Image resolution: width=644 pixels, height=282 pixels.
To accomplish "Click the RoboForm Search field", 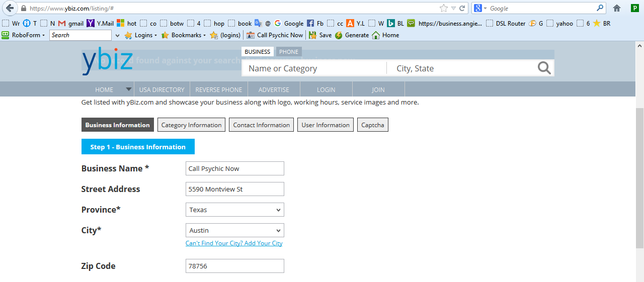I will coord(80,35).
